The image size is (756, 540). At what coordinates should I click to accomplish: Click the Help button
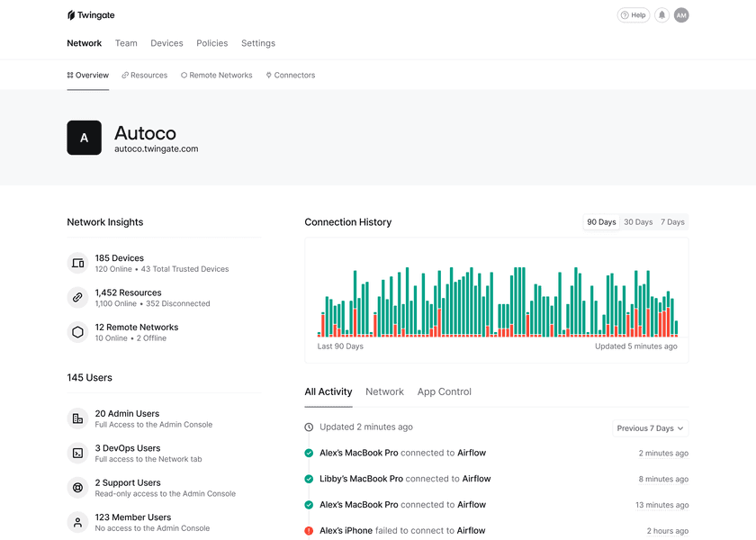click(633, 15)
